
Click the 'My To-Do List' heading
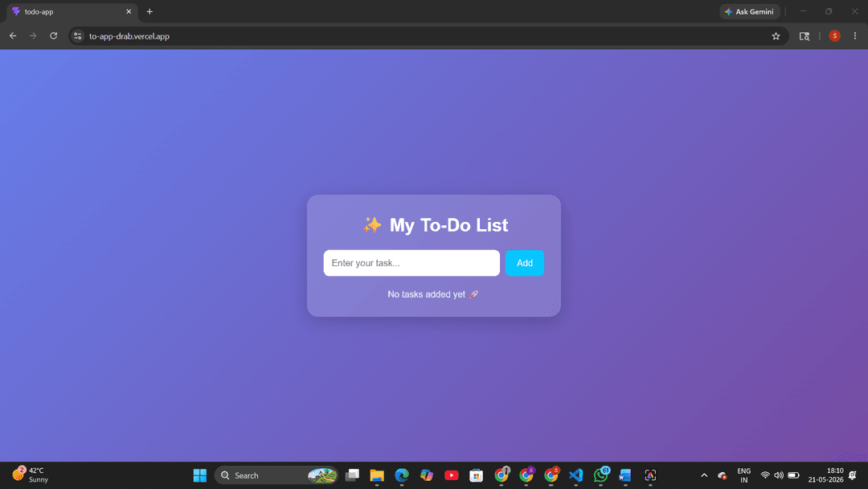click(435, 225)
